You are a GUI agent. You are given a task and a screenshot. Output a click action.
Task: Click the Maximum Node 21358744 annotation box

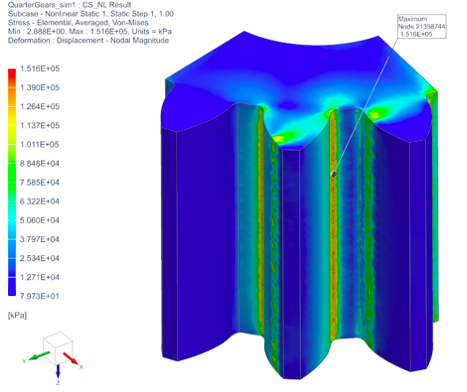coord(422,27)
